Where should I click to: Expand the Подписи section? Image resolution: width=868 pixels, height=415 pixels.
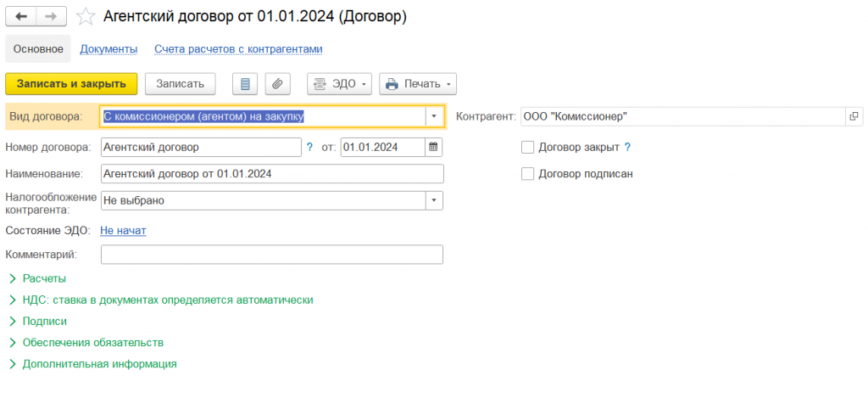click(44, 322)
